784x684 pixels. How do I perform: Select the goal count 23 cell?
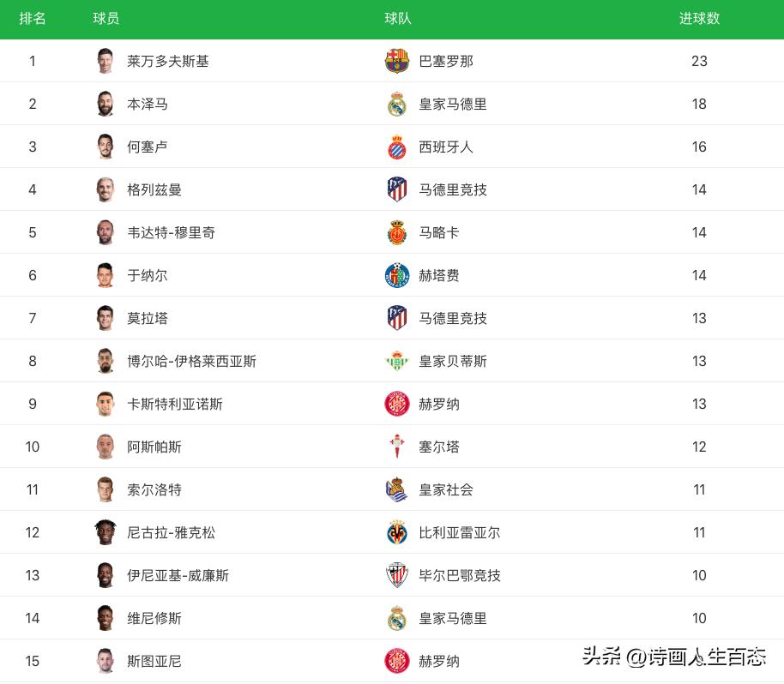699,61
